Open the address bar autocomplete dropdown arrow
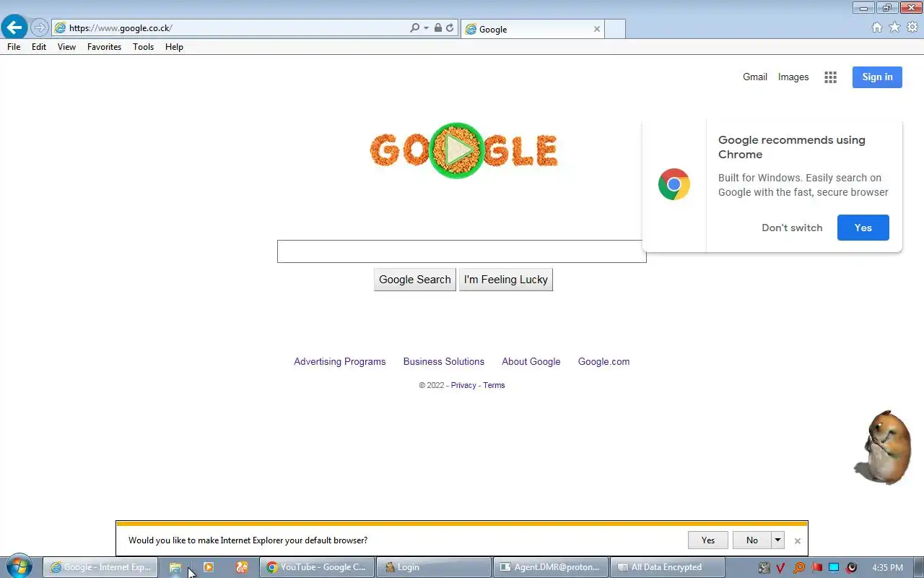Image resolution: width=924 pixels, height=578 pixels. pyautogui.click(x=426, y=28)
